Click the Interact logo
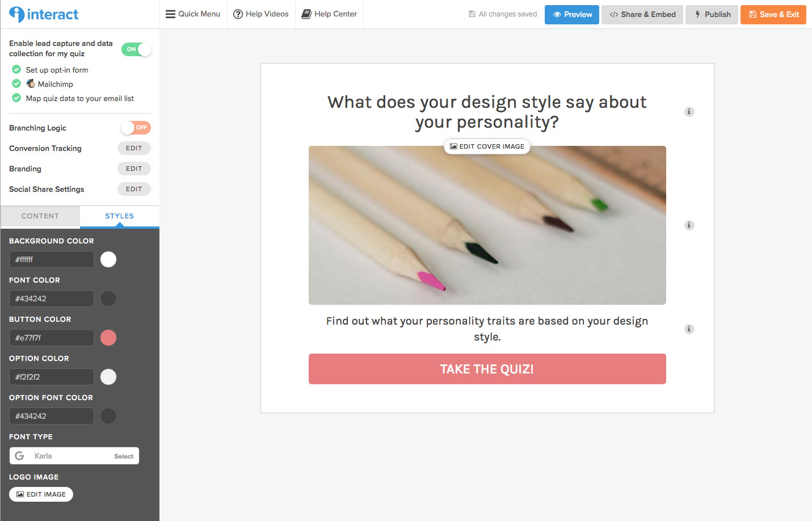Image resolution: width=812 pixels, height=521 pixels. [43, 14]
